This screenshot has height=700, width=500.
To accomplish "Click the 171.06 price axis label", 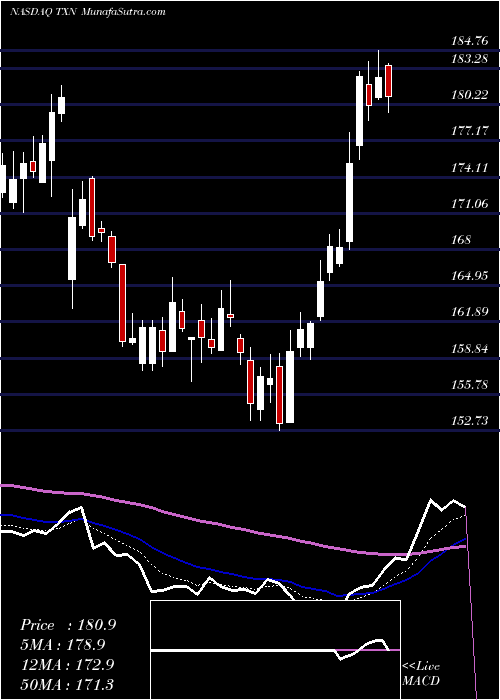I will click(x=470, y=204).
